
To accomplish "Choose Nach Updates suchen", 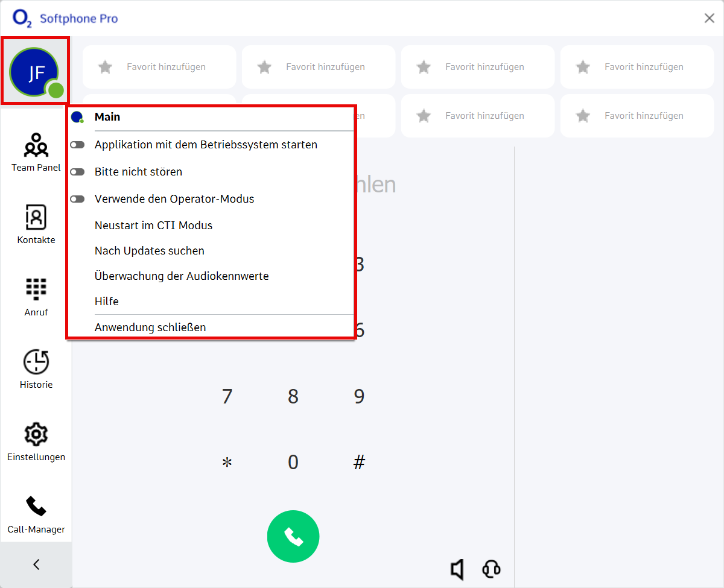I will point(149,251).
